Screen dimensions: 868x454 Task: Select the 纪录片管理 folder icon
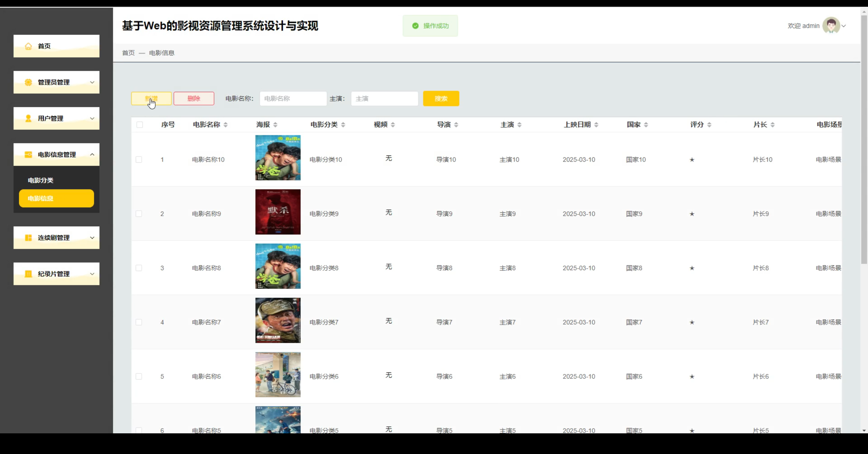(x=28, y=273)
